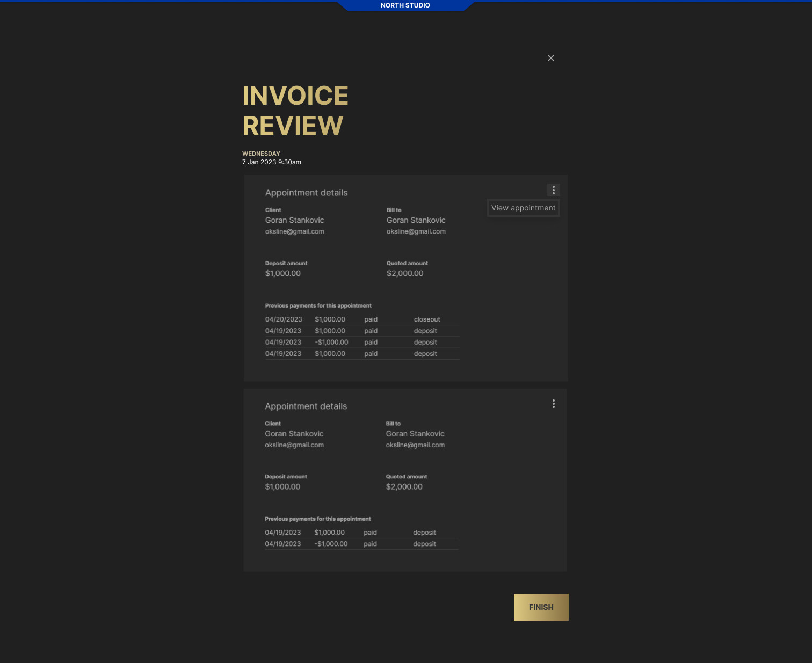Click the Bill to name in the bottom card
This screenshot has width=812, height=663.
point(415,434)
